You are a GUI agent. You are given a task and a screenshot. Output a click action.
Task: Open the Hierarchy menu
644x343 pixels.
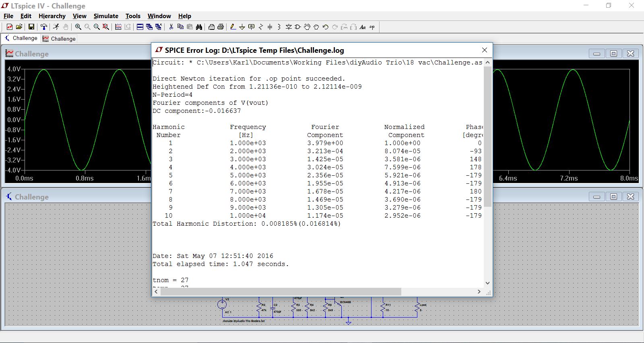[x=52, y=16]
